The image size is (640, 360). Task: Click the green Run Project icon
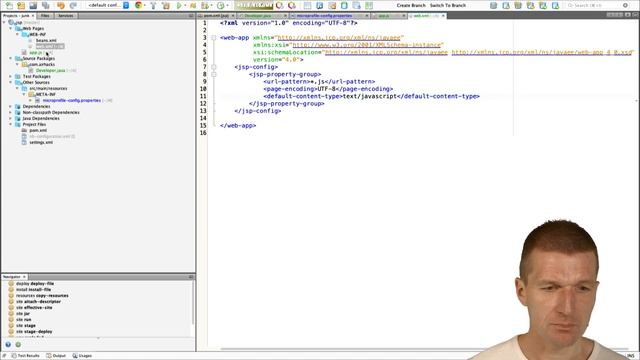coord(179,5)
